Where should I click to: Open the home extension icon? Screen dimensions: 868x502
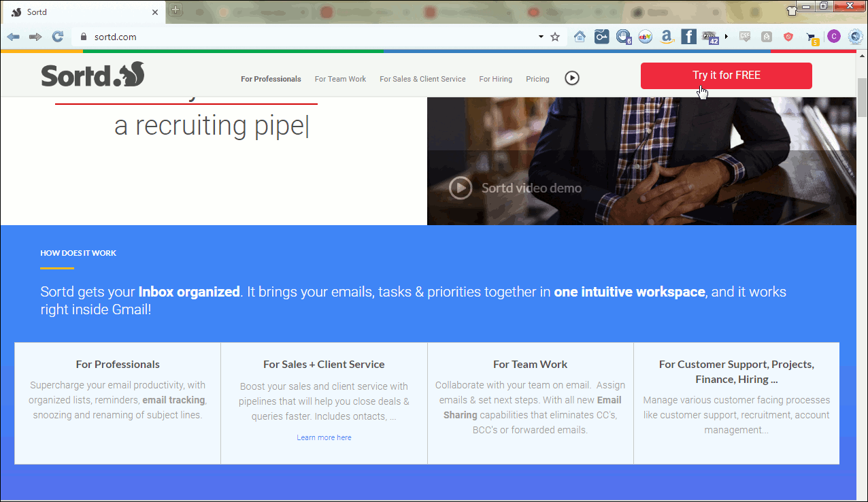580,37
